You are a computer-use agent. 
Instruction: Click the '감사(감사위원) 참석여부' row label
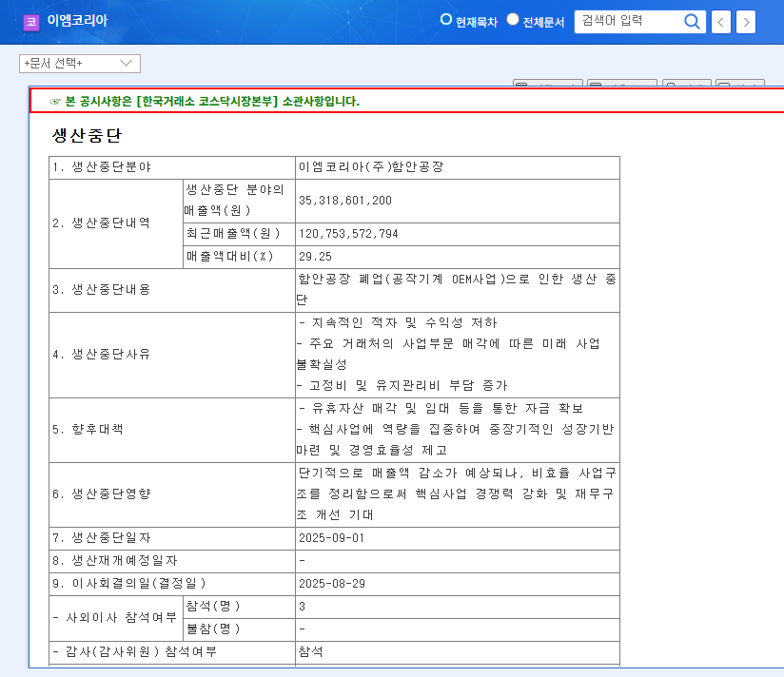coord(135,651)
